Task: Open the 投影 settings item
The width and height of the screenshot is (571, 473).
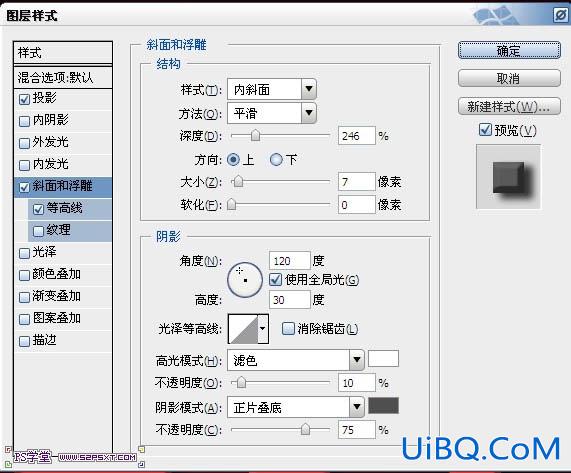Action: (x=44, y=98)
